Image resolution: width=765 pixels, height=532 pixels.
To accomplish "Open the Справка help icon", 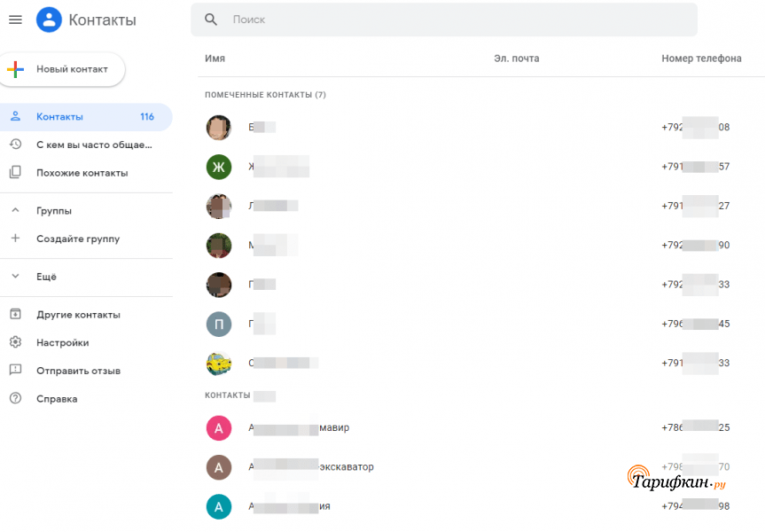I will pyautogui.click(x=15, y=399).
